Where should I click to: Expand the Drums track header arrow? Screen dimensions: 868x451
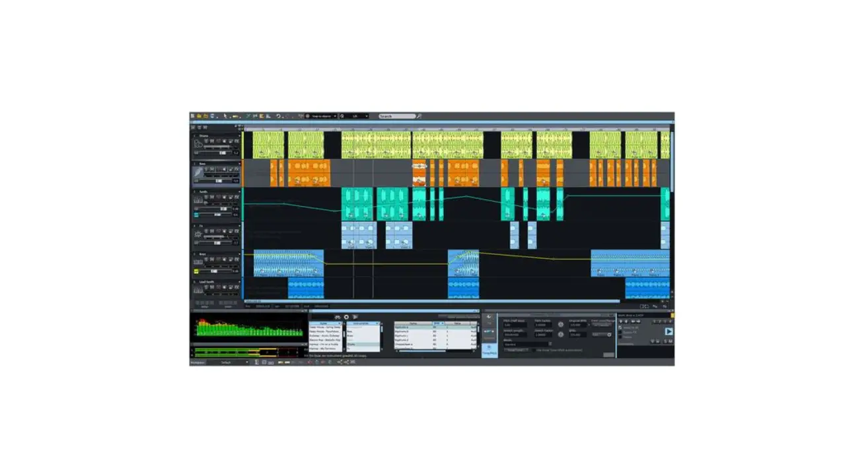click(x=239, y=136)
